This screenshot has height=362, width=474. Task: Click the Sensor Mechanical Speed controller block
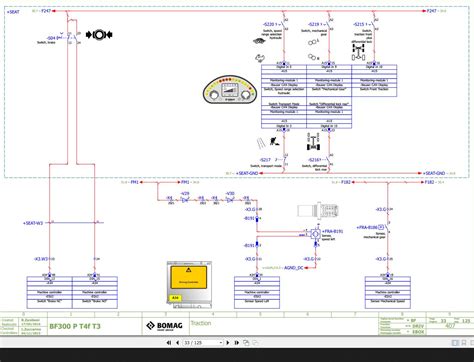[x=388, y=292]
